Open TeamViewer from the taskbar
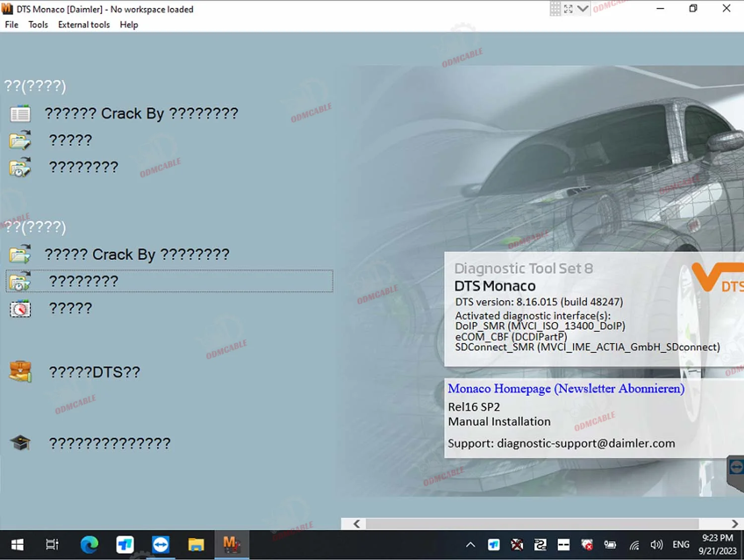This screenshot has width=744, height=560. 160,545
